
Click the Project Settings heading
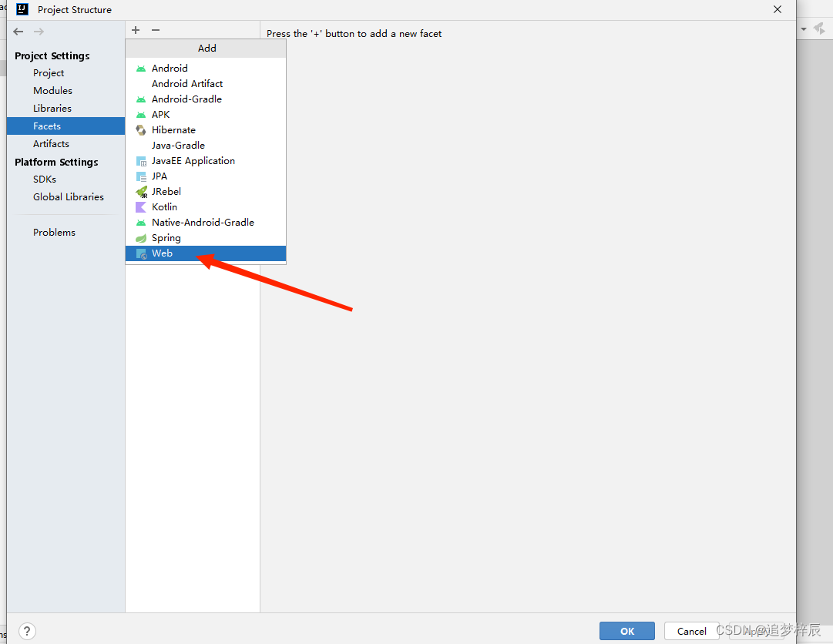point(52,55)
